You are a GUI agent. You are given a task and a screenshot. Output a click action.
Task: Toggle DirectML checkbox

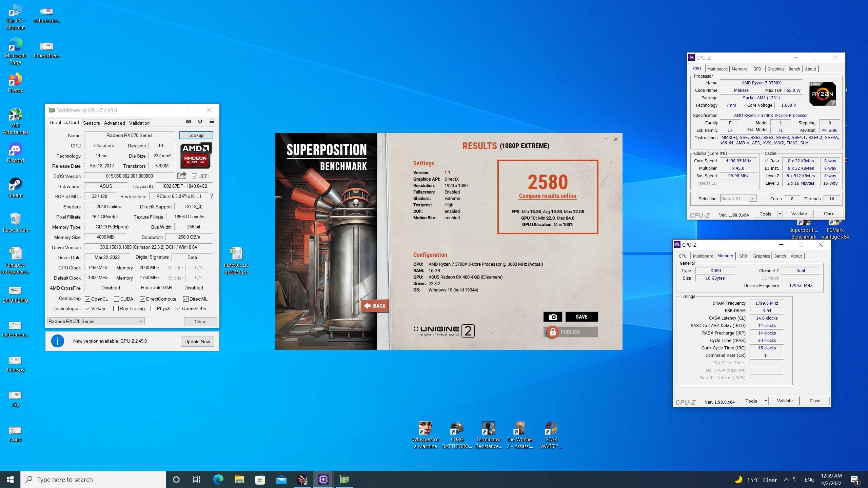[x=186, y=299]
